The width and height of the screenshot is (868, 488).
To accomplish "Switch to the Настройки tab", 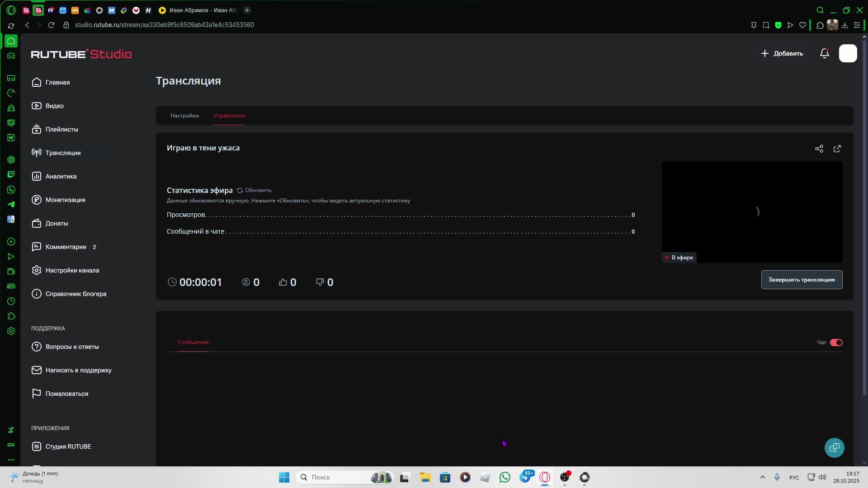I will 184,116.
